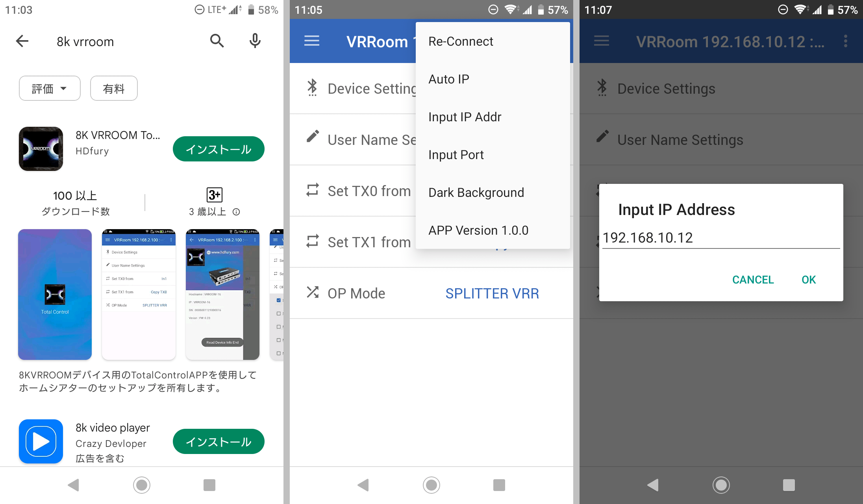
Task: Tap the 100 以上 download count
Action: 75,196
